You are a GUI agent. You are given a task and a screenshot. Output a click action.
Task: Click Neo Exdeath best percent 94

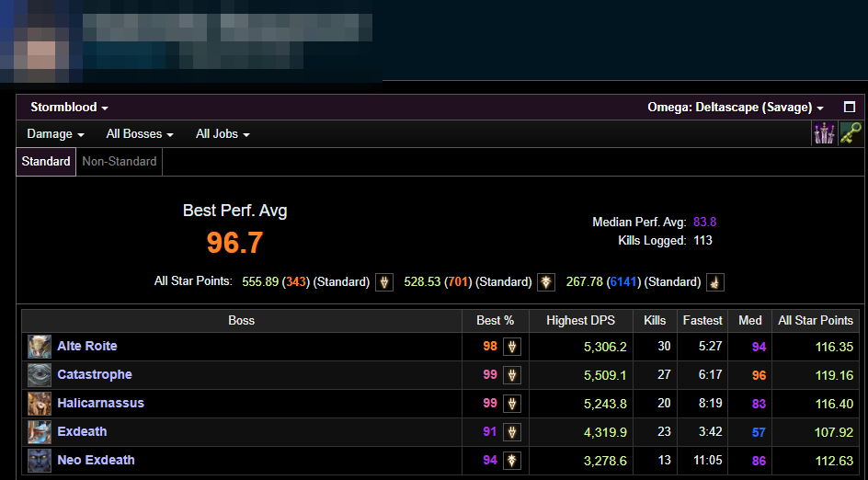[490, 460]
